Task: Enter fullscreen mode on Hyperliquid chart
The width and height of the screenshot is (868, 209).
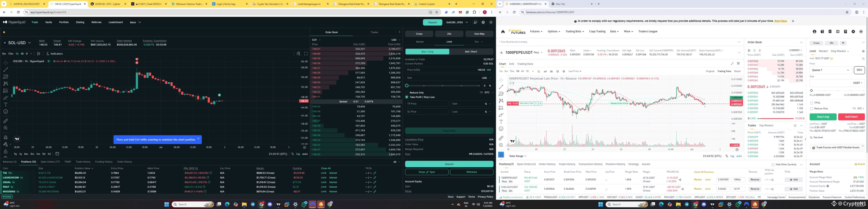Action: 306,54
